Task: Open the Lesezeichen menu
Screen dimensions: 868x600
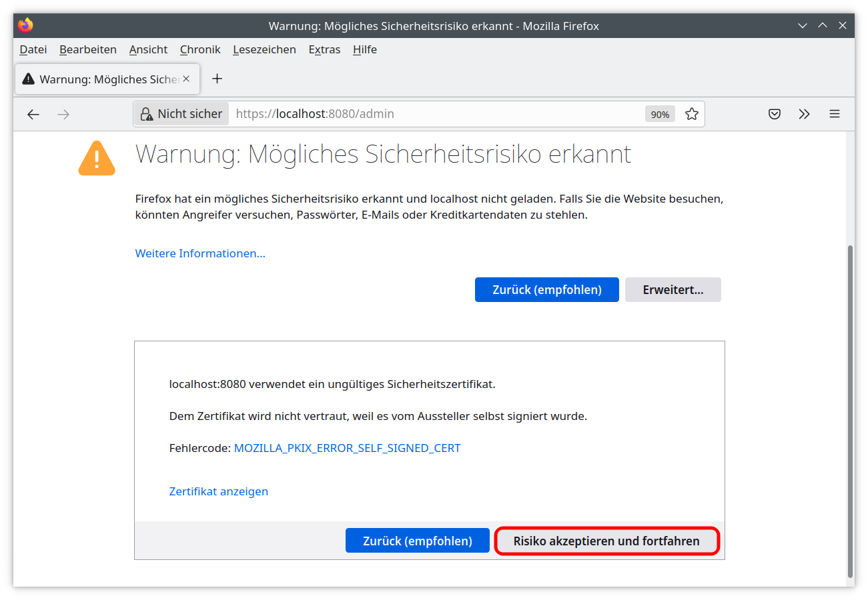Action: pos(265,49)
